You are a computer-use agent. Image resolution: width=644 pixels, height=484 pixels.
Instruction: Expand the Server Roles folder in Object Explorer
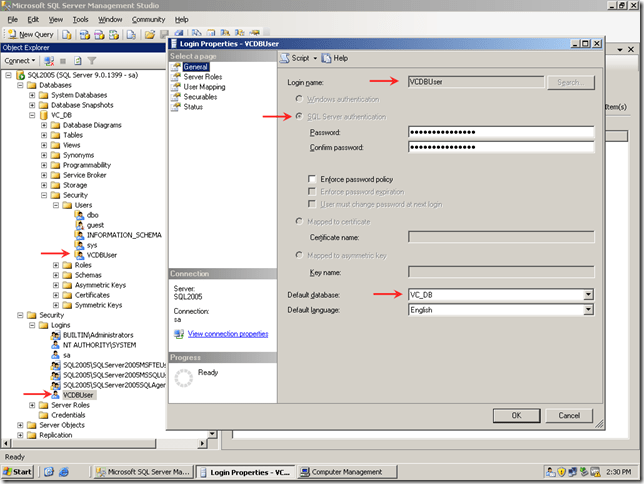coord(33,405)
